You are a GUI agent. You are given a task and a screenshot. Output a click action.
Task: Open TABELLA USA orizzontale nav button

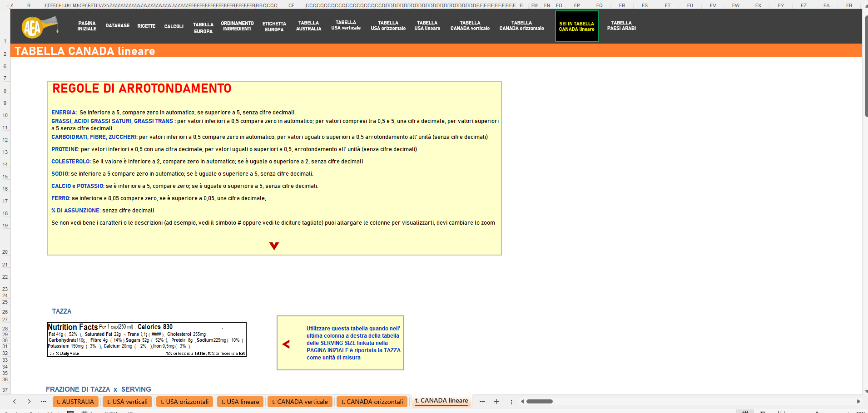388,25
